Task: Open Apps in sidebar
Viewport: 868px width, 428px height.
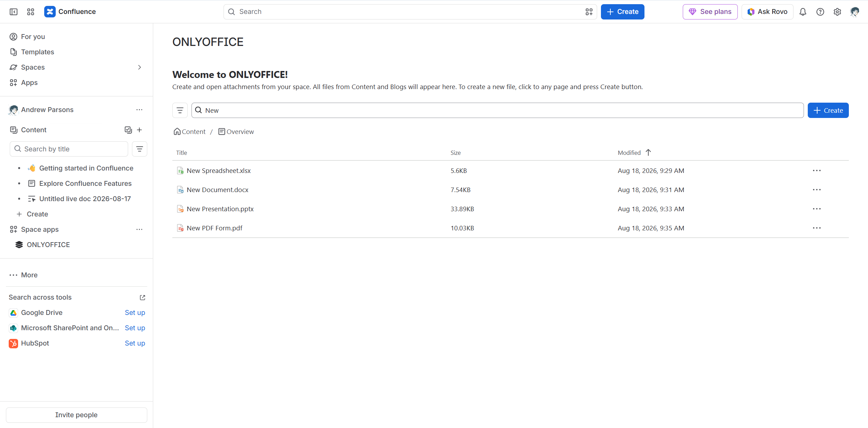Action: pos(24,82)
